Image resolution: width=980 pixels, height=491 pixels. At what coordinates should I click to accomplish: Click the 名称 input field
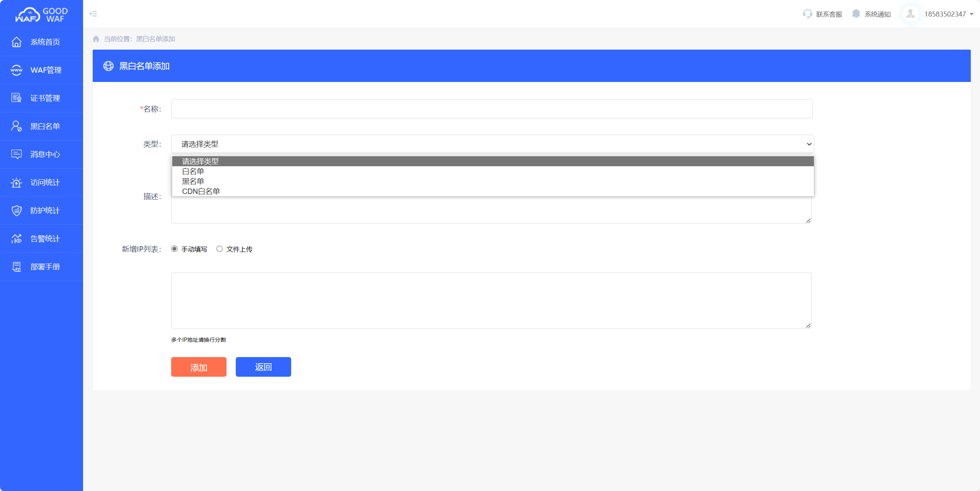pyautogui.click(x=492, y=109)
